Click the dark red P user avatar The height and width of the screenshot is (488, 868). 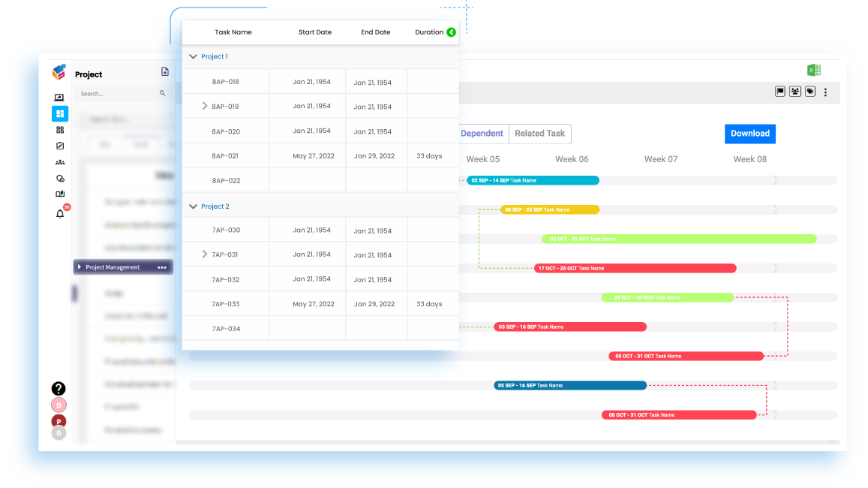(59, 421)
